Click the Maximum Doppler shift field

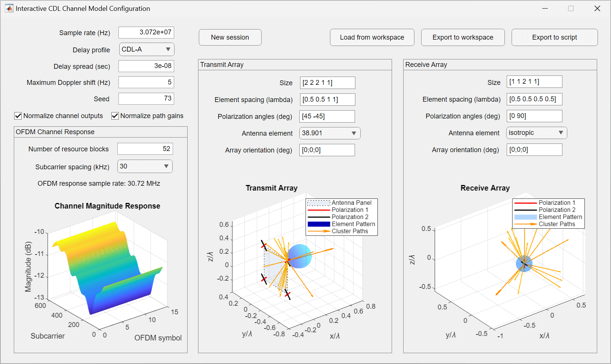[146, 82]
